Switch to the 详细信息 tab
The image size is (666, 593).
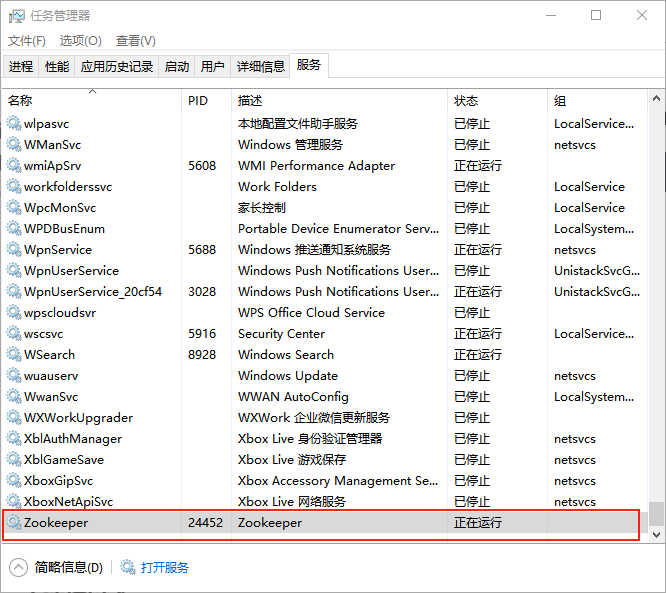260,67
